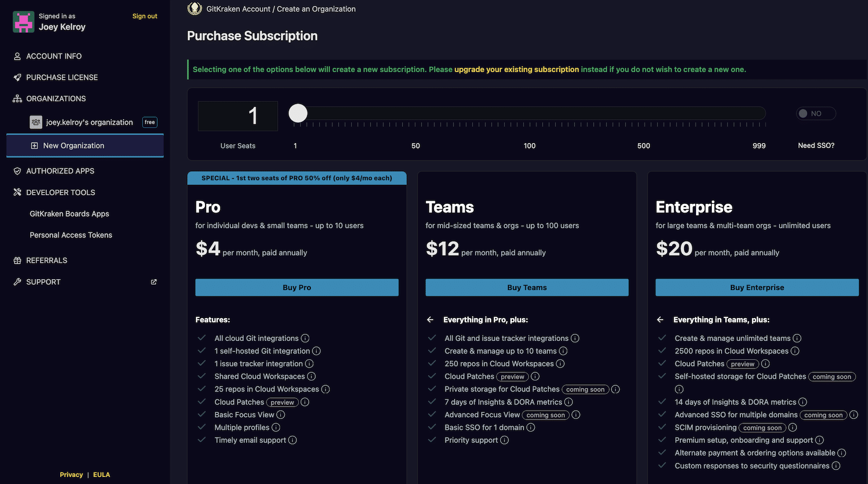Open Personal Access Tokens
The width and height of the screenshot is (868, 484).
point(71,235)
